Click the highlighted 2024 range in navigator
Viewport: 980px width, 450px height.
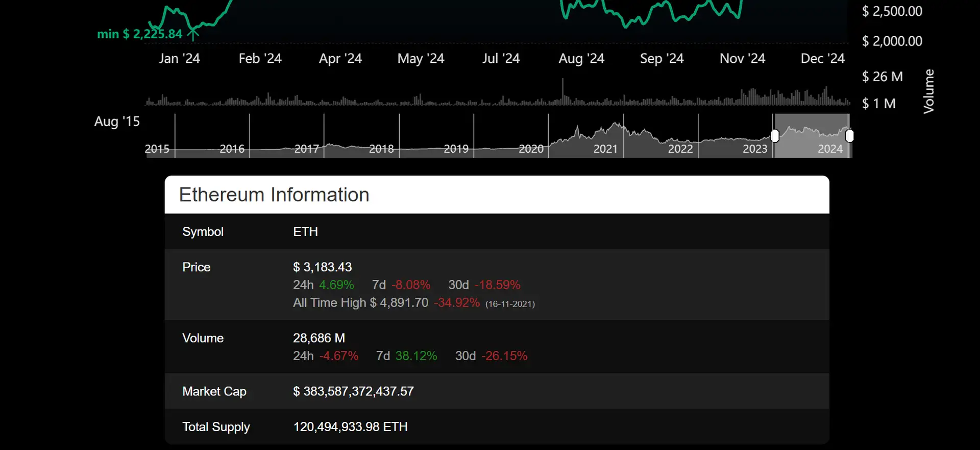812,136
